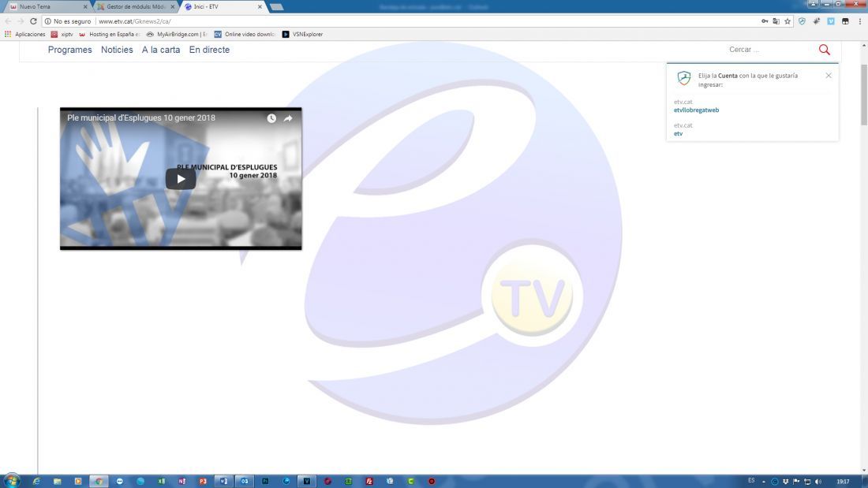Close the Inici - ETV tab

pos(260,6)
